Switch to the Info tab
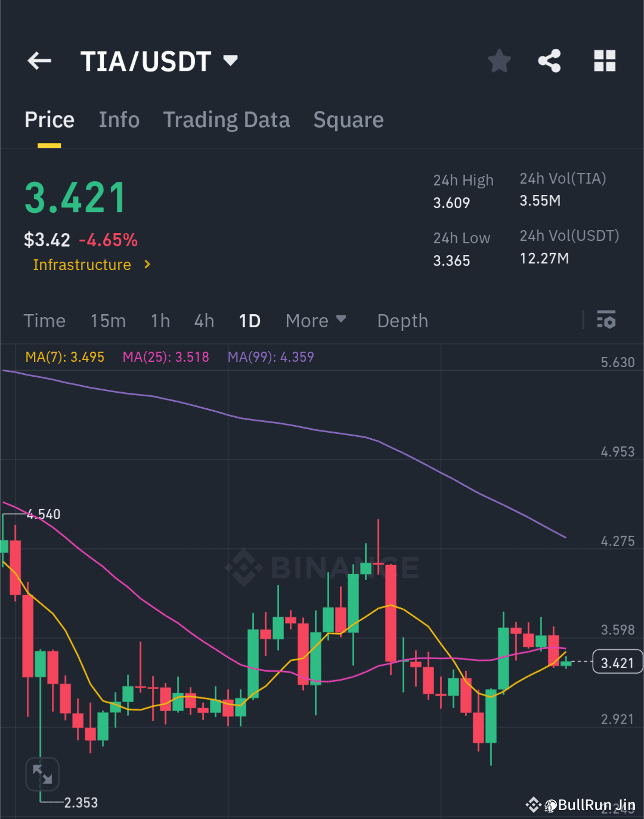 point(119,120)
